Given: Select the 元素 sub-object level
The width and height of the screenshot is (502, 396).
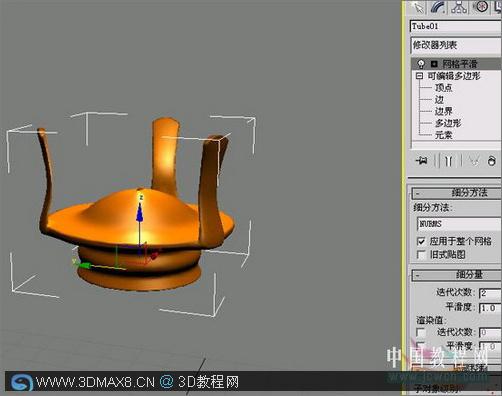Looking at the screenshot, I should 443,135.
